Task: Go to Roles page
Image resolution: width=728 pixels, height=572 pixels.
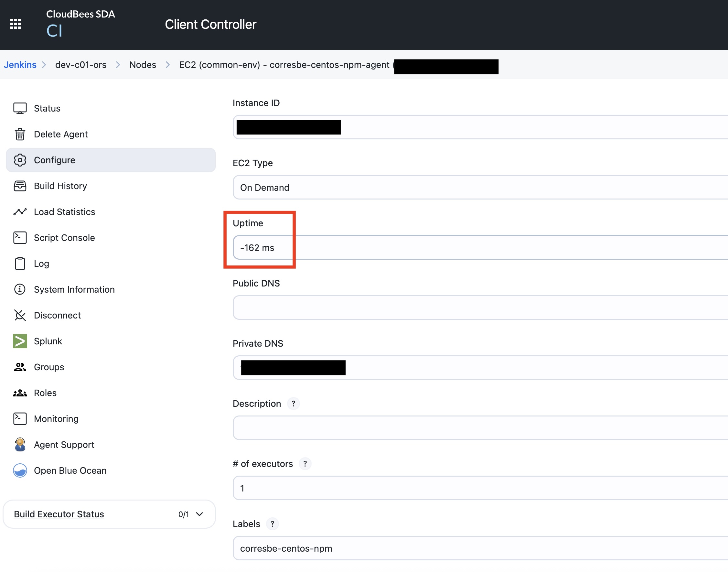Action: 111,393
